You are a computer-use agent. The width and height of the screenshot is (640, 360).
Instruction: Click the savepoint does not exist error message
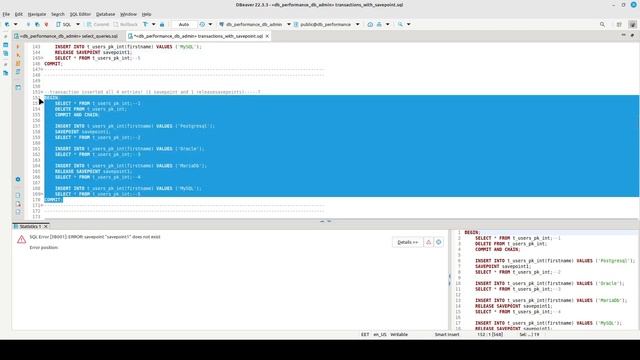95,237
